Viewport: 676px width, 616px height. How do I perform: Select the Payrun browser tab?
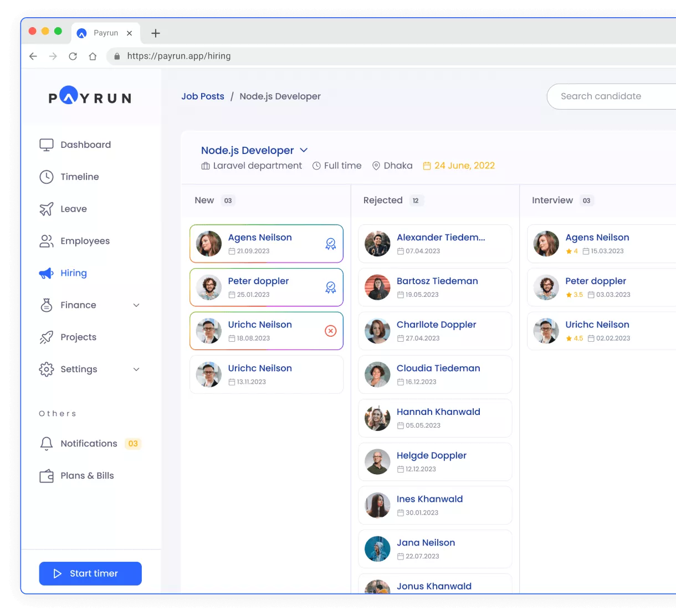pos(105,33)
